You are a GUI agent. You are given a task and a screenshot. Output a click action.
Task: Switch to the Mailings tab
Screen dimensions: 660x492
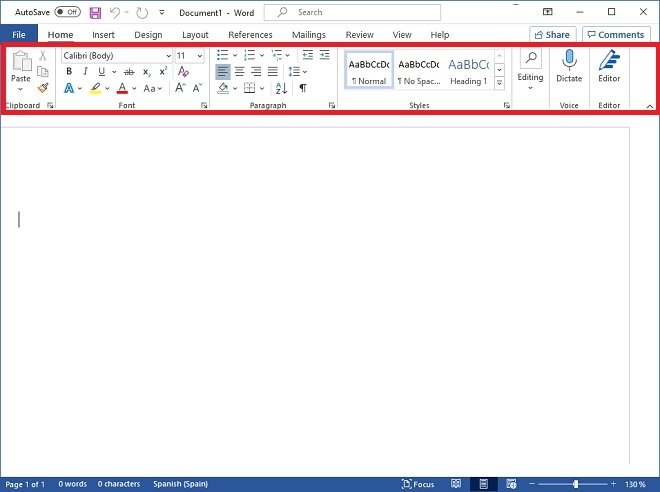tap(309, 35)
